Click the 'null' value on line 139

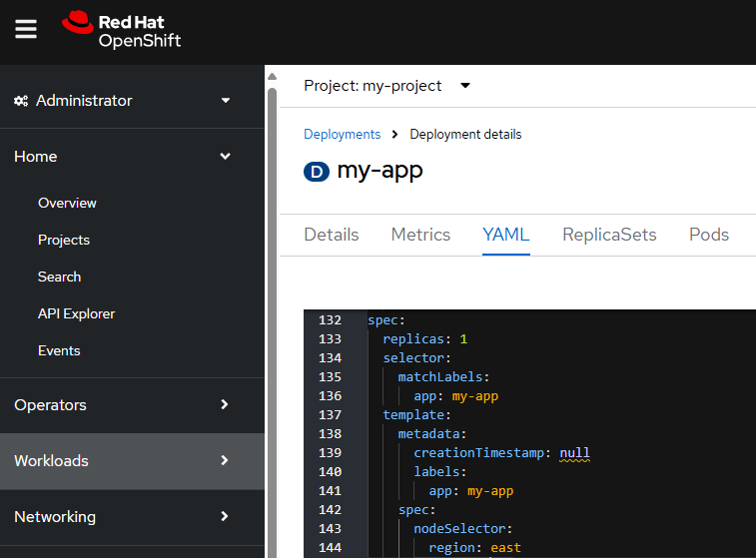coord(574,453)
